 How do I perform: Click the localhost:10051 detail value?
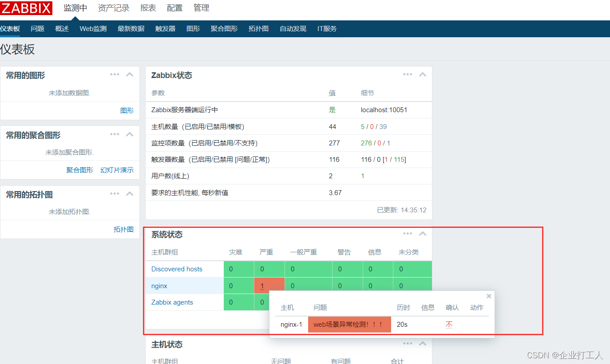tap(384, 110)
